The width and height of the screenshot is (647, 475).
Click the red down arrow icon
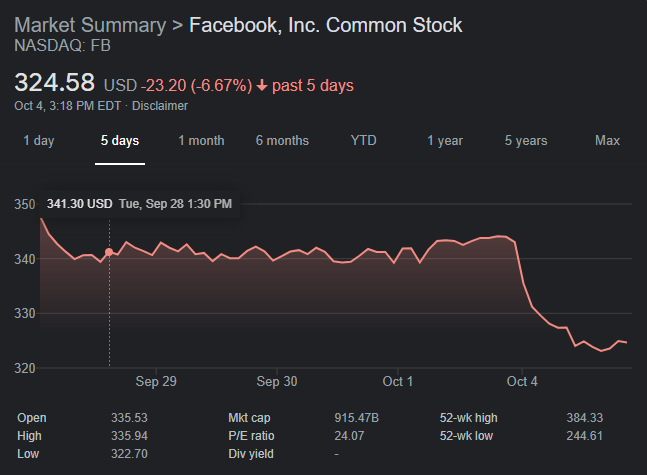point(262,86)
